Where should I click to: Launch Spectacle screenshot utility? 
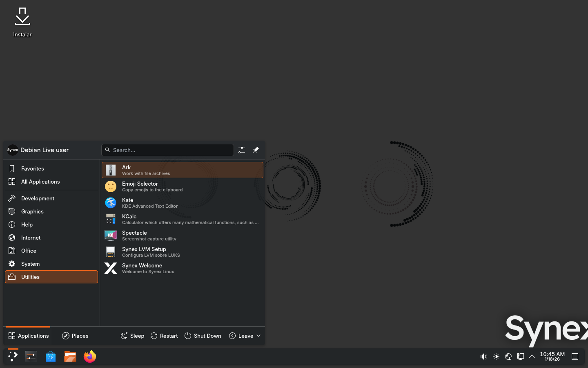click(x=182, y=236)
